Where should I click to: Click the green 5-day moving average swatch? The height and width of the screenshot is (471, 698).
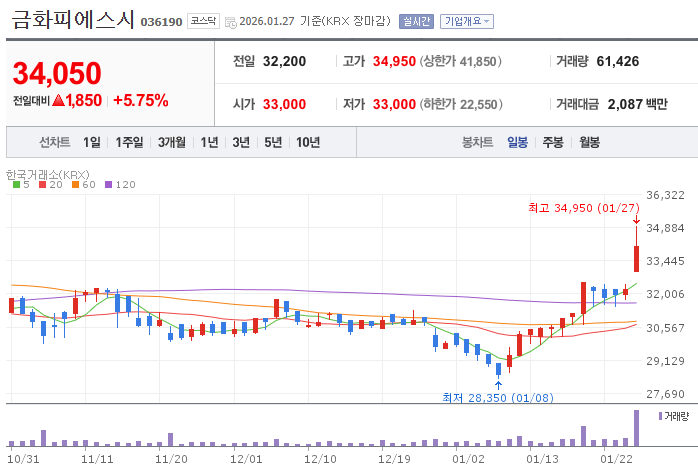(16, 184)
